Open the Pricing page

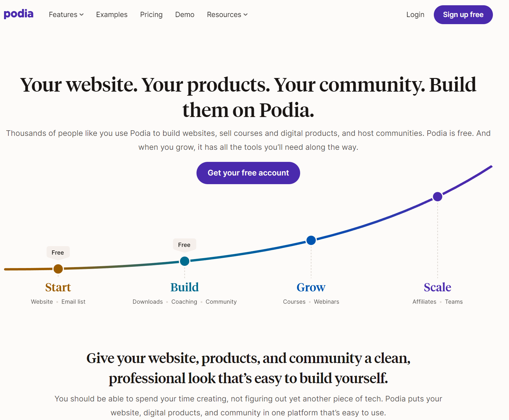[151, 15]
